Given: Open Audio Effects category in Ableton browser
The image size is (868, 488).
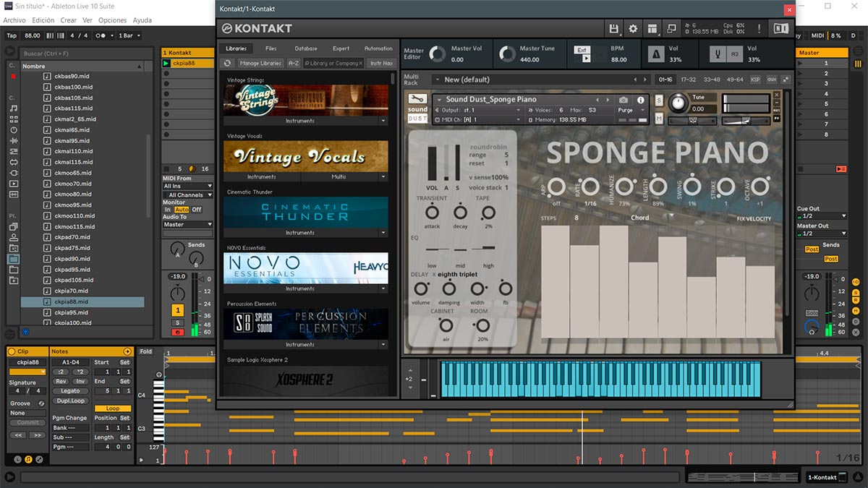Looking at the screenshot, I should (x=14, y=140).
